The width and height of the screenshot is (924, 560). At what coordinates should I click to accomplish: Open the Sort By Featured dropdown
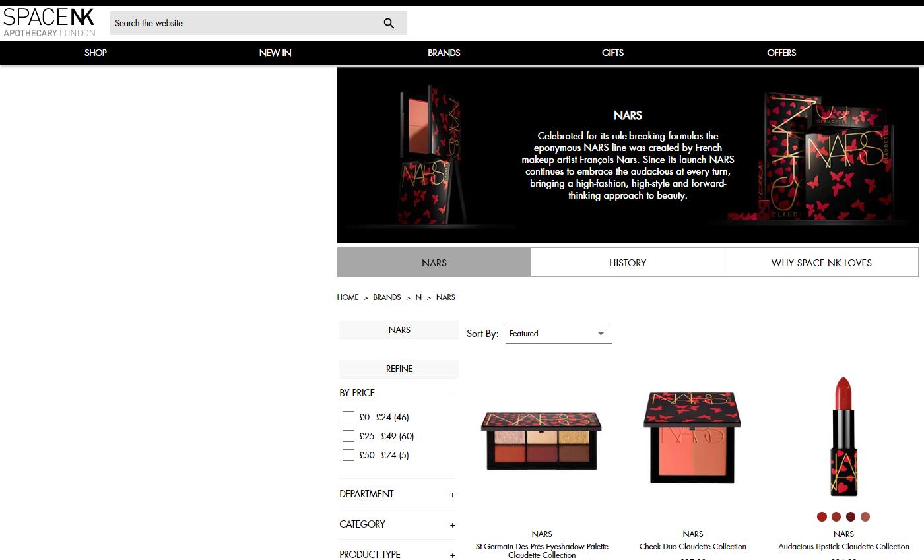(559, 334)
